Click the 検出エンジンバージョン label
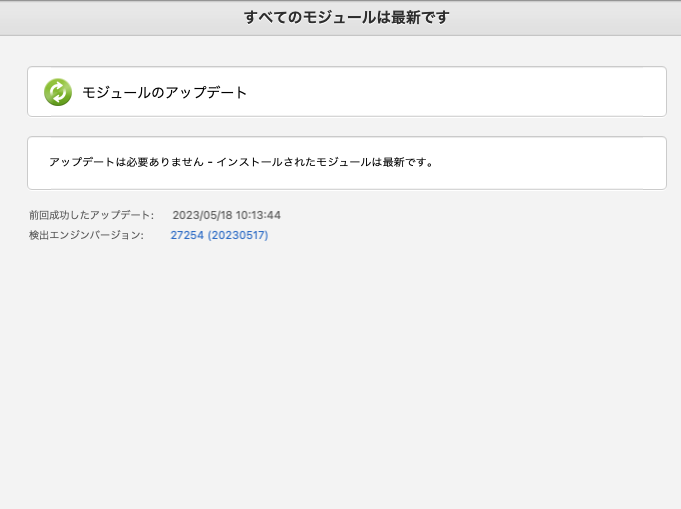 (86, 235)
